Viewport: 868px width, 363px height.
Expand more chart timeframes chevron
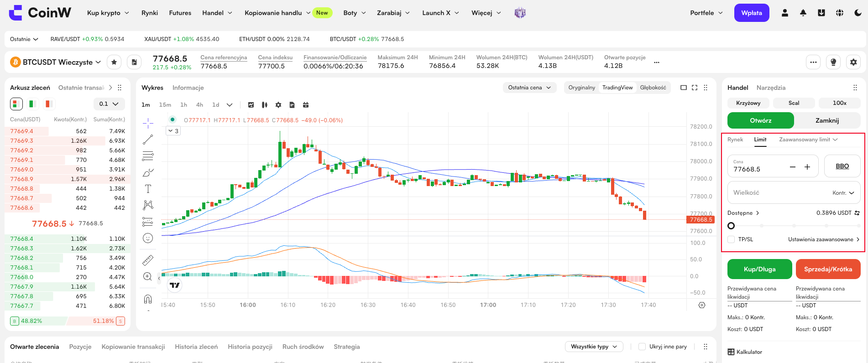tap(230, 105)
